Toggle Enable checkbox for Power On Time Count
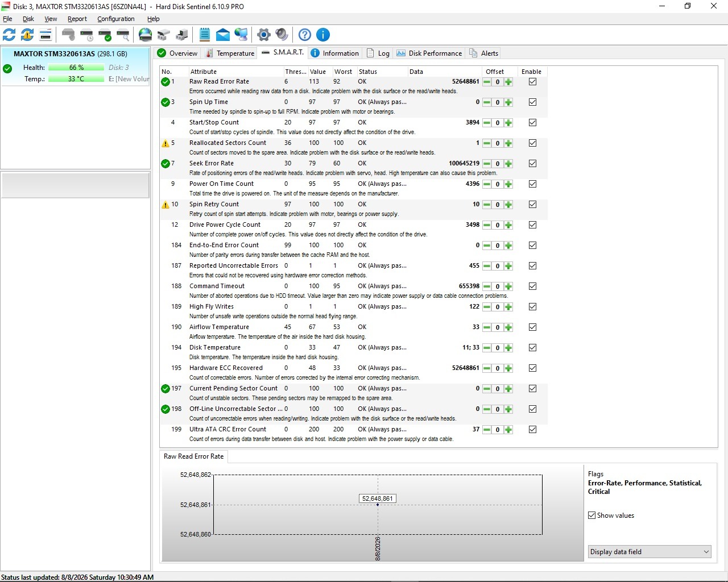This screenshot has width=728, height=582. (532, 184)
